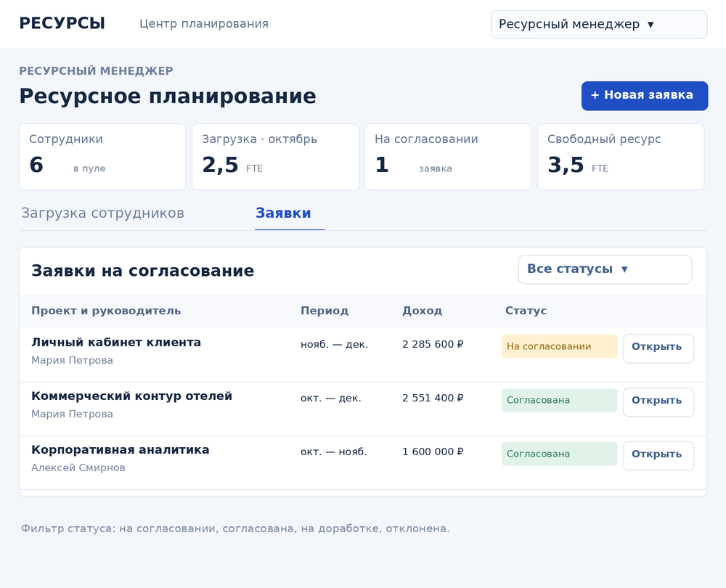This screenshot has width=726, height=588.
Task: Click the Заявки на согласование heading
Action: pos(142,271)
